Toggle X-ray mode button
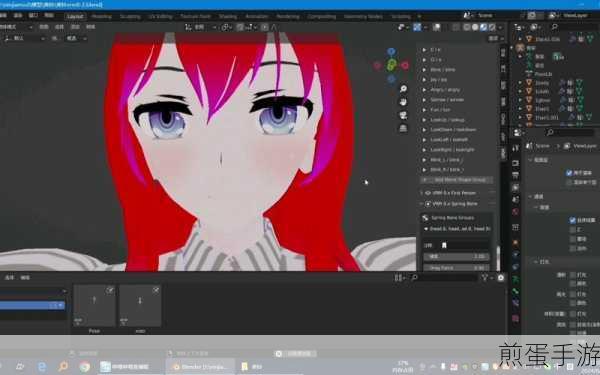The height and width of the screenshot is (375, 600). [455, 27]
